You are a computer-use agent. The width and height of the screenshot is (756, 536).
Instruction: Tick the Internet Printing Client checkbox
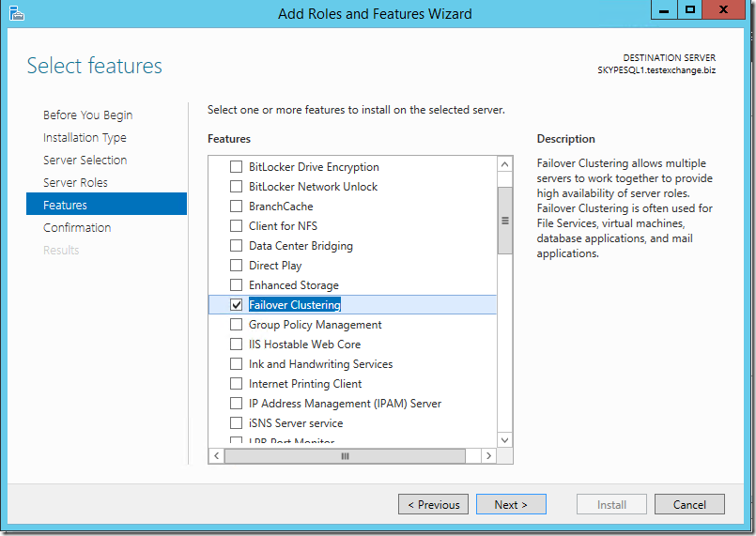[237, 384]
